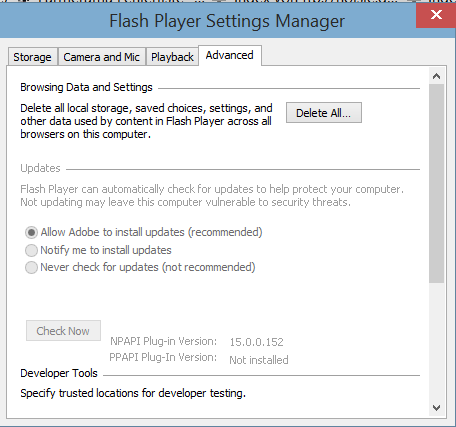Close the Flash Player Settings Manager window

coord(436,15)
